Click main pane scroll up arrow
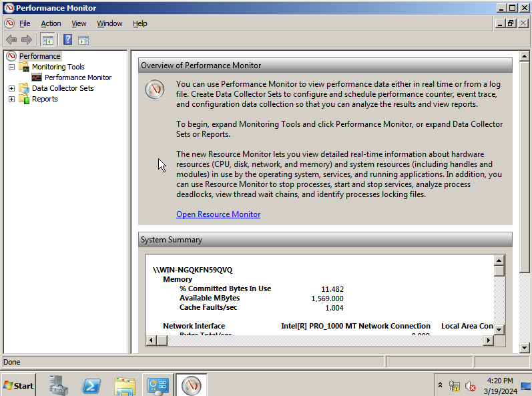The height and width of the screenshot is (396, 532). pos(524,56)
